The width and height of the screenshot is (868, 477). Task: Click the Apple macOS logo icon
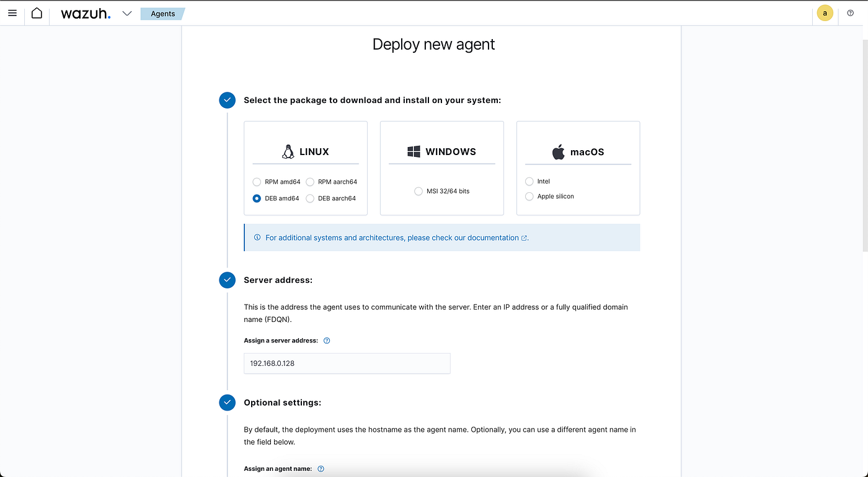click(x=559, y=152)
